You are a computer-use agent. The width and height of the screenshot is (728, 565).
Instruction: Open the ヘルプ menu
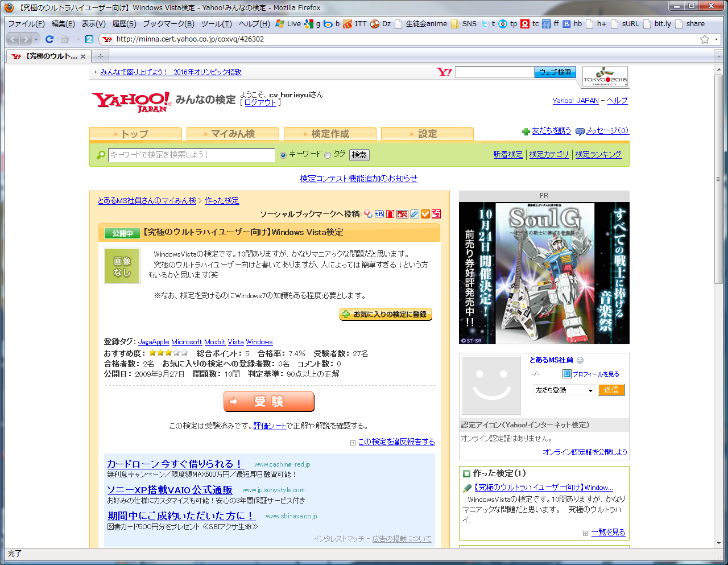[254, 24]
